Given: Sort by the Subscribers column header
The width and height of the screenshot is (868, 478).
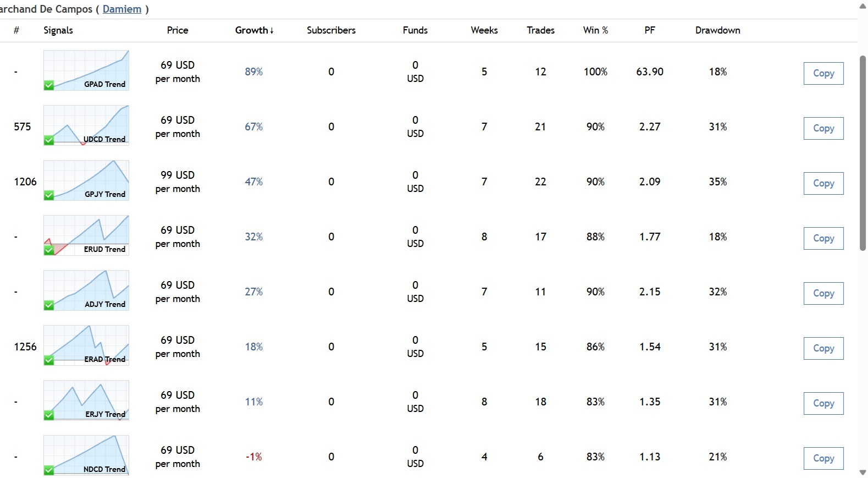Looking at the screenshot, I should click(331, 30).
